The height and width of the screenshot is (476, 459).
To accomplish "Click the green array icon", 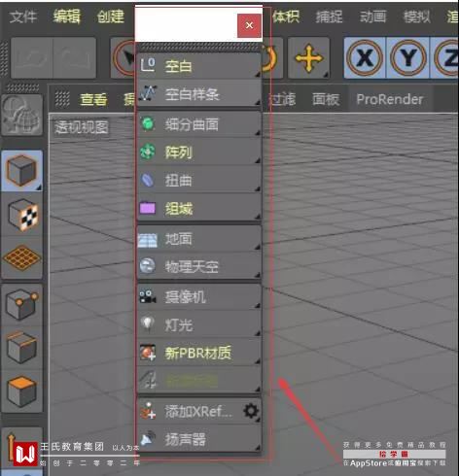I will coord(148,152).
